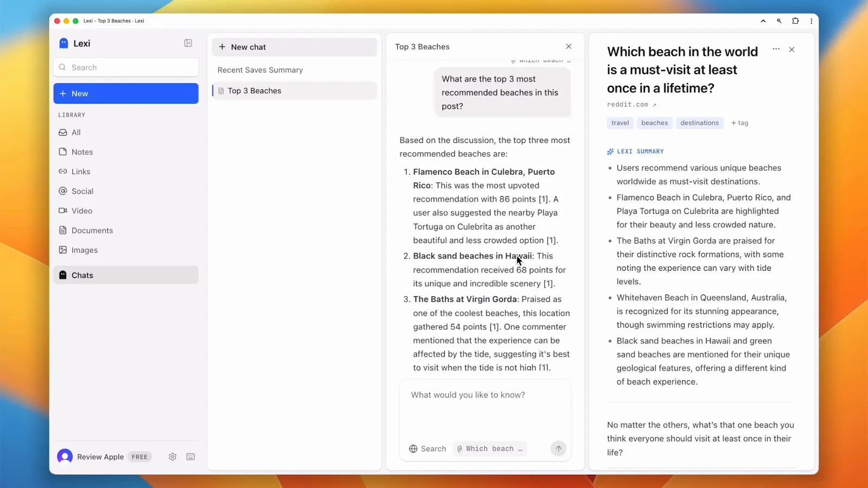Image resolution: width=868 pixels, height=488 pixels.
Task: Click Recent Saves Summary heading
Action: point(260,70)
